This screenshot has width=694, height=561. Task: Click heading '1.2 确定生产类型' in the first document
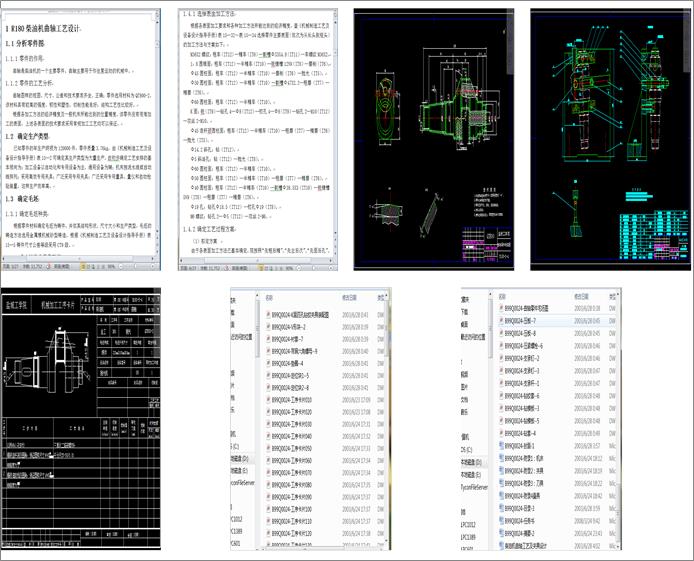(27, 136)
